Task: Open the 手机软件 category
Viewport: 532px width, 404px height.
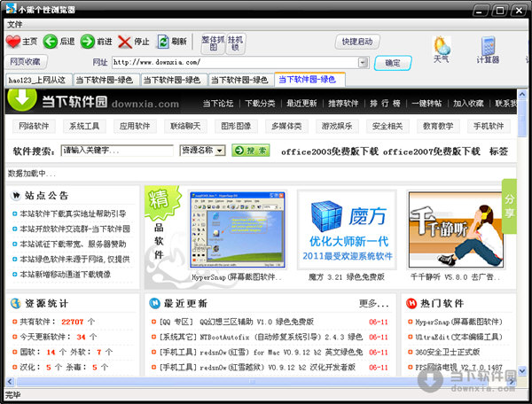Action: [489, 126]
